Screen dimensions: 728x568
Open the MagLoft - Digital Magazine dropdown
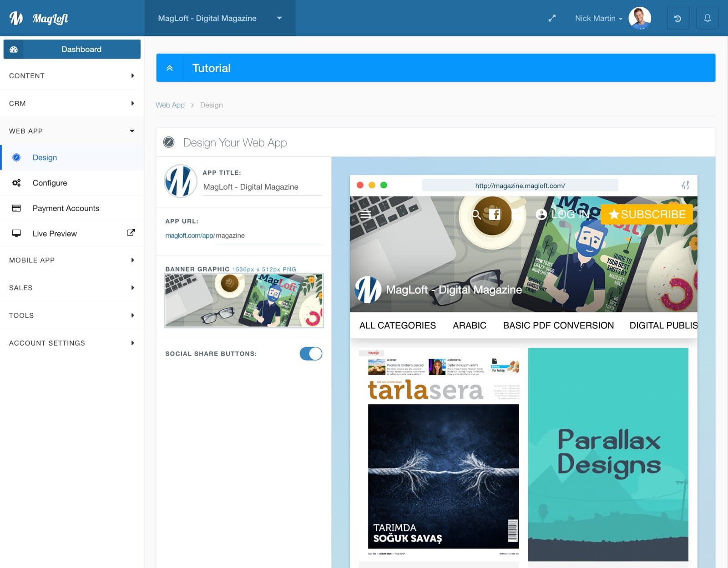[x=220, y=18]
